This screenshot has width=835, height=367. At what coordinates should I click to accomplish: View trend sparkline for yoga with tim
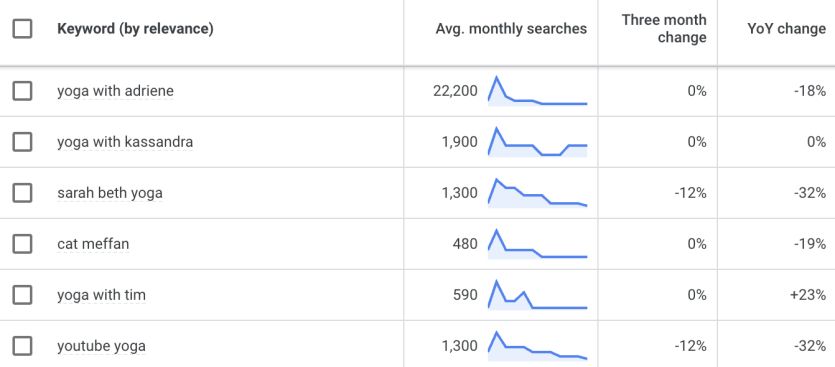coord(537,295)
